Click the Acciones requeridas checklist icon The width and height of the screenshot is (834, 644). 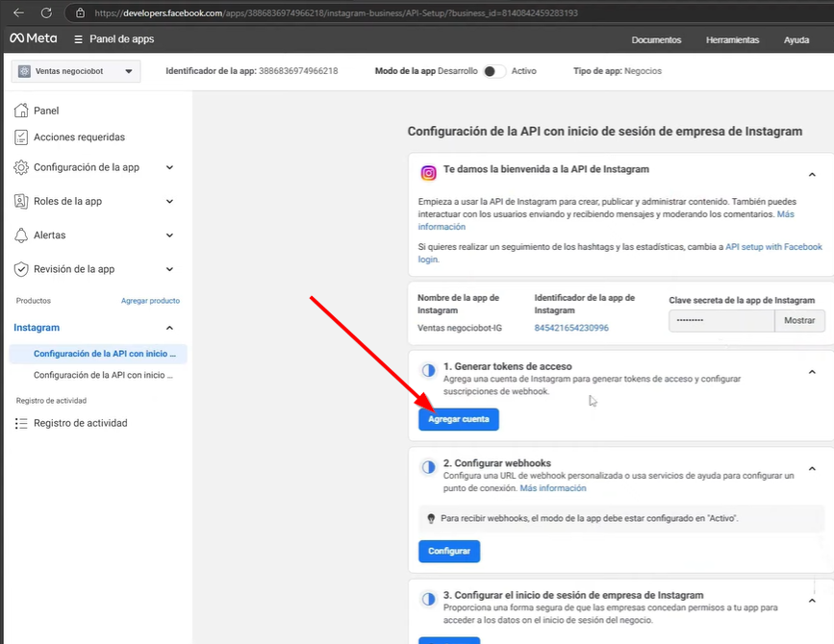pos(21,137)
